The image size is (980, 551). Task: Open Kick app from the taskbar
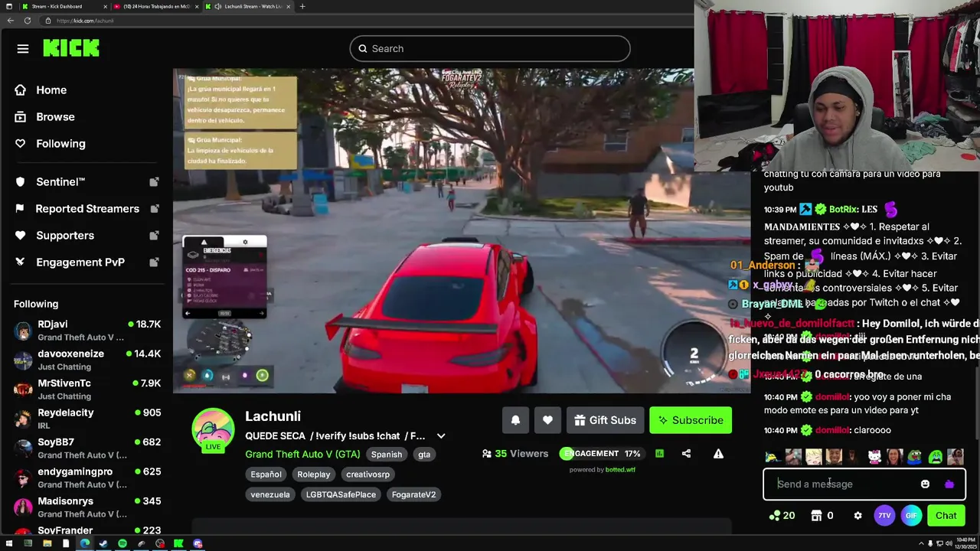(x=178, y=544)
